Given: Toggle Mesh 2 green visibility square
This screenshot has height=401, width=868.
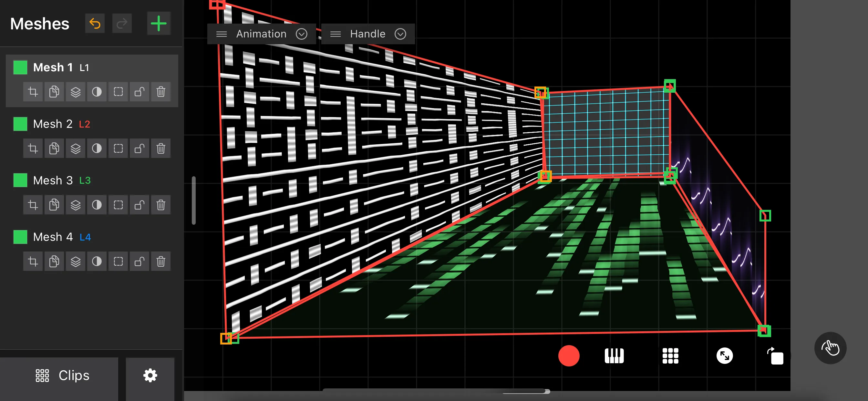Looking at the screenshot, I should click(20, 124).
